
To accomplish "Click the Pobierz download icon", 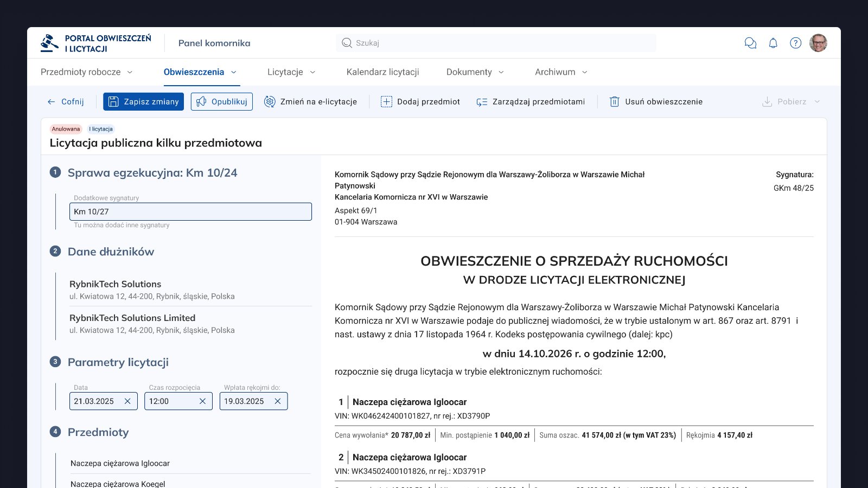I will (x=767, y=102).
